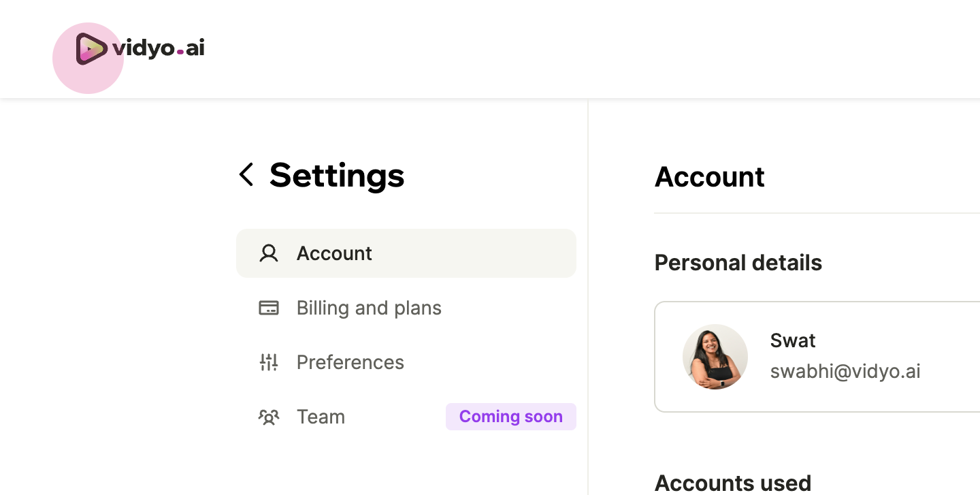The image size is (980, 495).
Task: Click the vidyo.ai wordmark text
Action: tap(159, 48)
